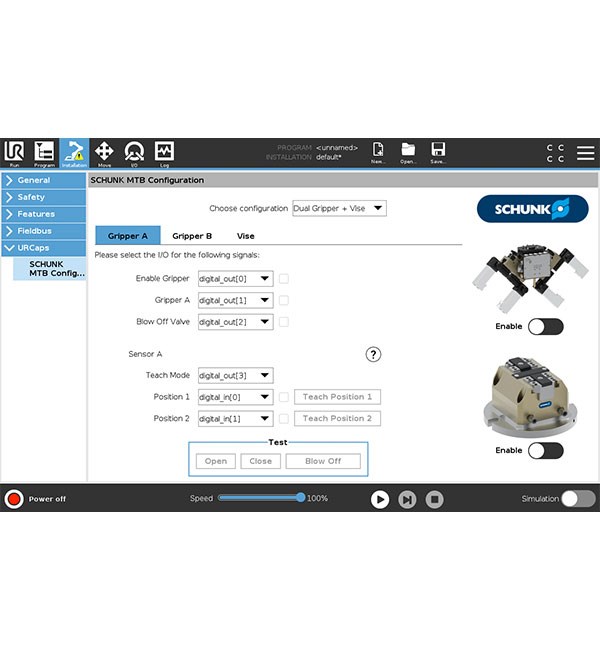Open the hamburger menu
Screen dimensions: 600x650
point(585,153)
